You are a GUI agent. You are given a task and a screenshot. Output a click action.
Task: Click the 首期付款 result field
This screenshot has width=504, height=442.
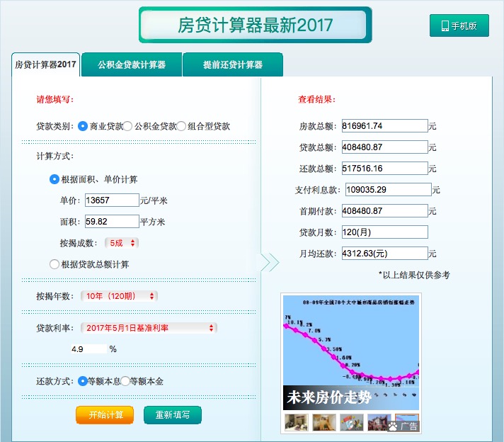[385, 210]
